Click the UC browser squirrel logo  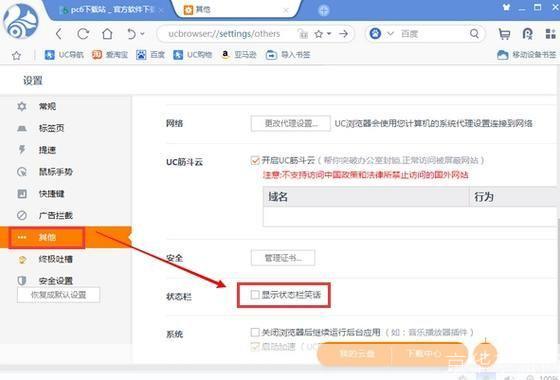tap(21, 21)
